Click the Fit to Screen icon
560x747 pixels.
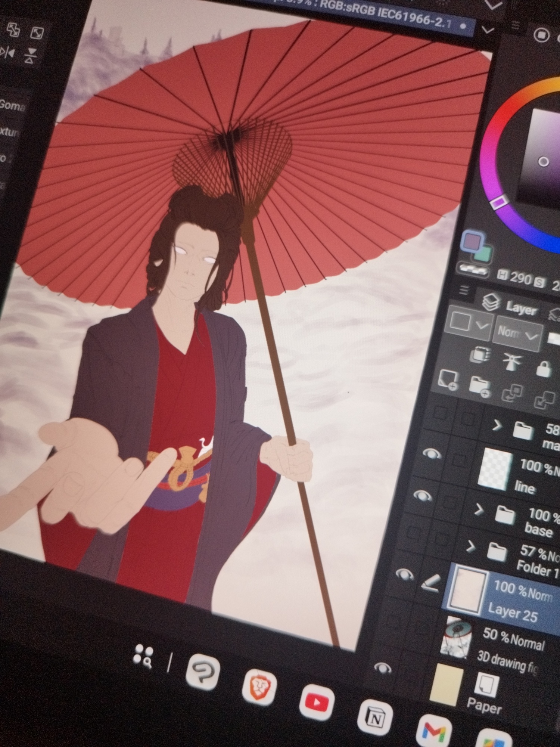pos(37,33)
